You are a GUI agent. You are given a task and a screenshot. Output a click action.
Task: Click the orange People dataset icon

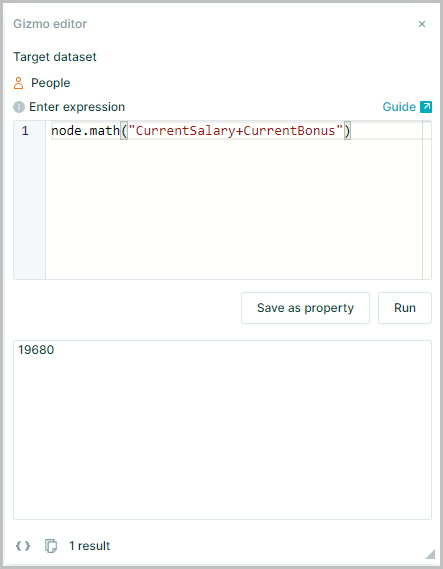coord(19,83)
